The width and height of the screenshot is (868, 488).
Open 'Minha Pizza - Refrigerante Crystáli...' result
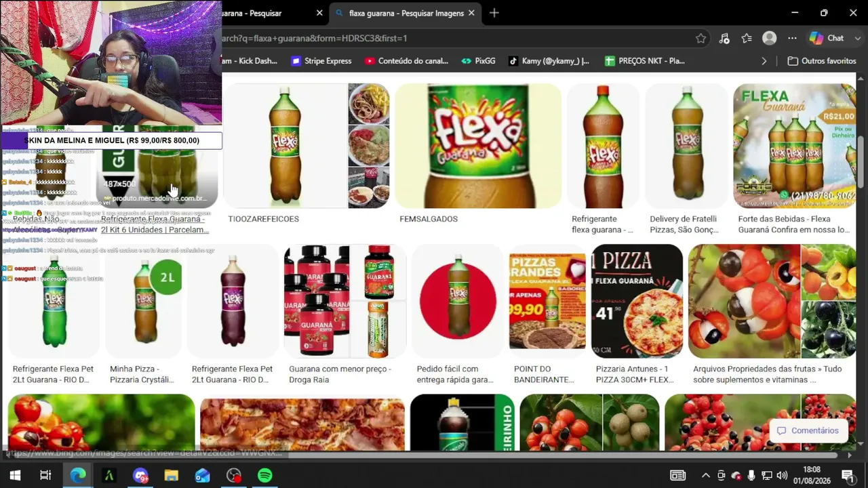(142, 374)
